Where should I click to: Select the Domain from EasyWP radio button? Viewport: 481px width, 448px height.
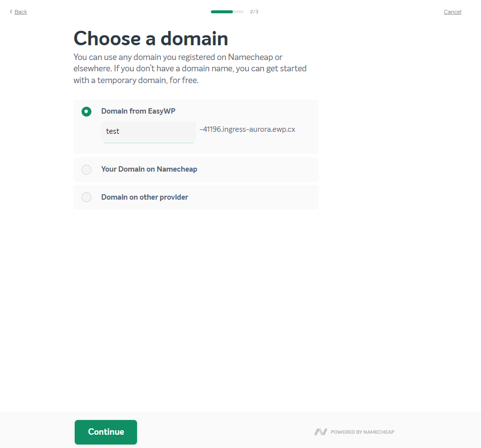[x=86, y=112]
